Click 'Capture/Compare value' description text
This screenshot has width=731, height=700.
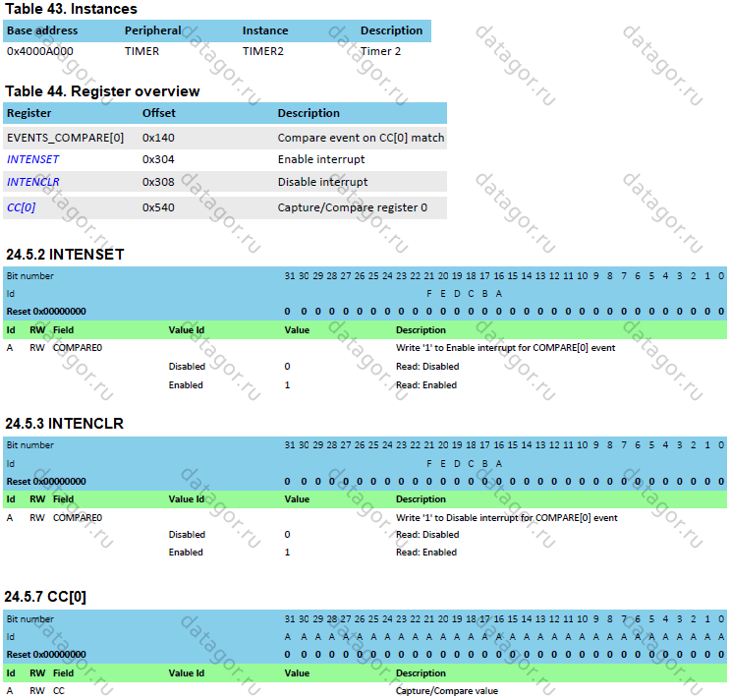(447, 691)
